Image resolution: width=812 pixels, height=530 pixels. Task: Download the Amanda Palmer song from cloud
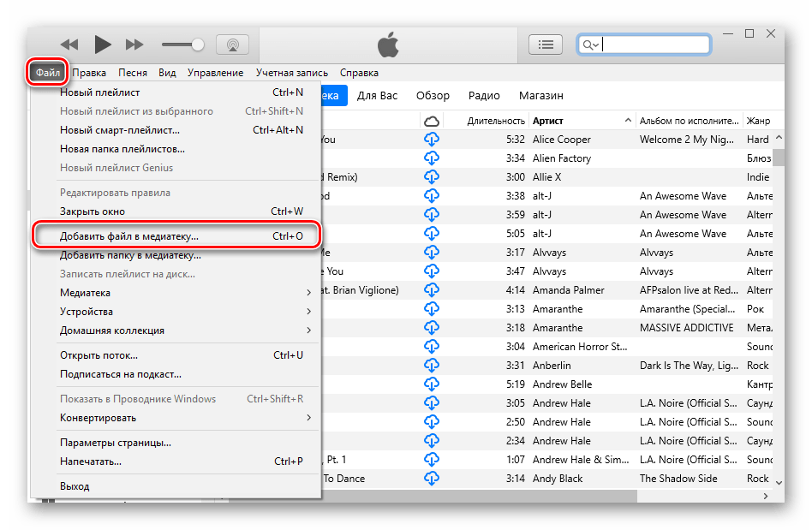tap(432, 290)
